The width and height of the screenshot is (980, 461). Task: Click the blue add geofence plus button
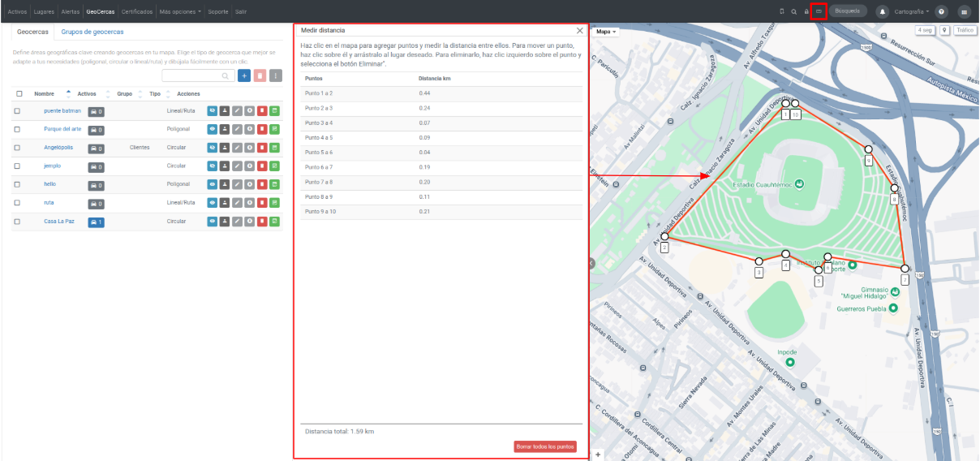click(243, 75)
